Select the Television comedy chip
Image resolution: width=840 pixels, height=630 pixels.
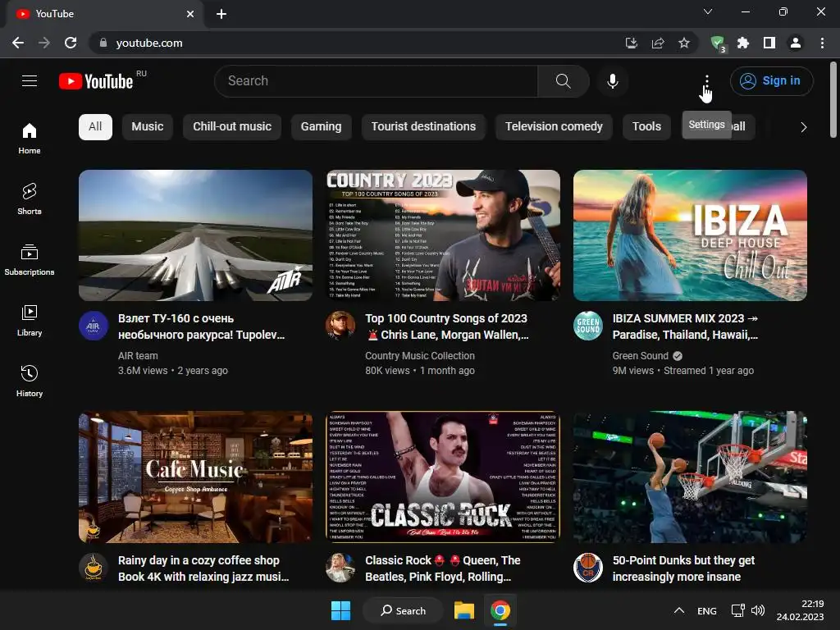554,127
